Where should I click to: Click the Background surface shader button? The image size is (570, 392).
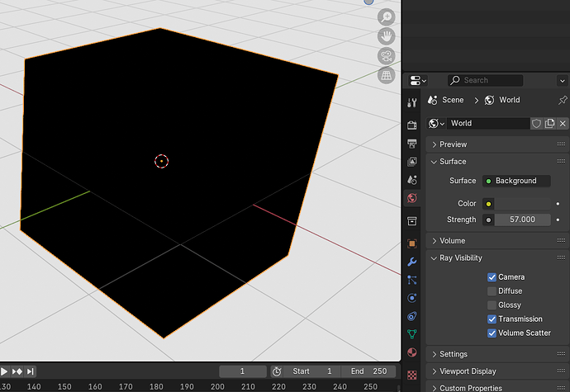tap(516, 181)
